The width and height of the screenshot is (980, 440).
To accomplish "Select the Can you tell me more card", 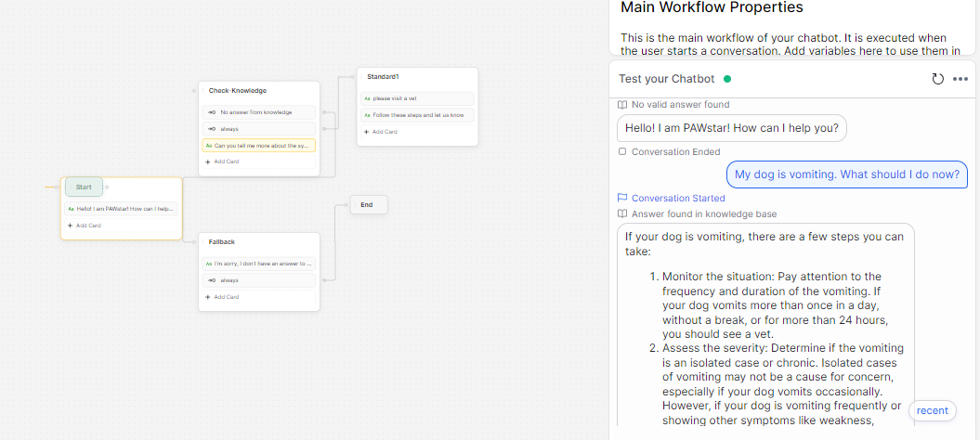I will pyautogui.click(x=259, y=146).
